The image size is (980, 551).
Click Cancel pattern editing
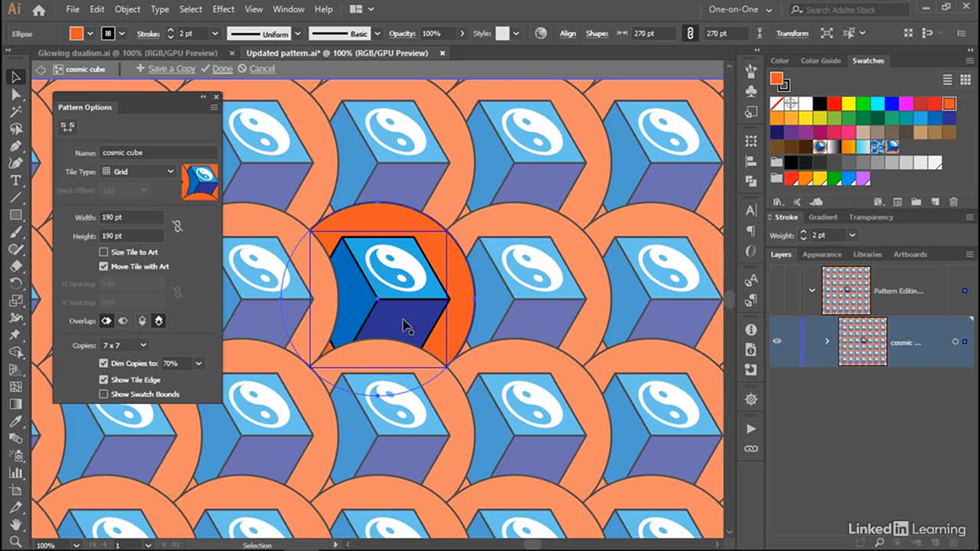(262, 69)
